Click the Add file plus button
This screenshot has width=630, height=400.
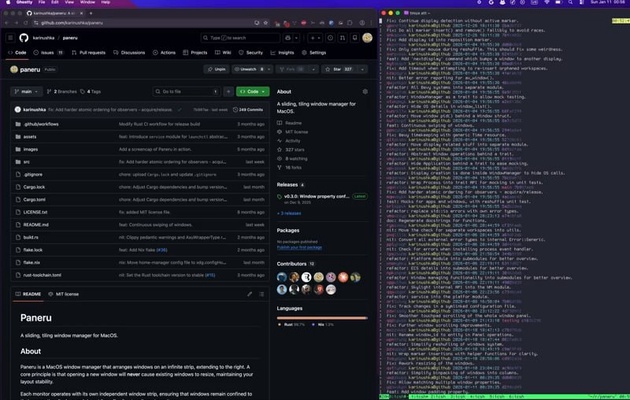(x=228, y=92)
